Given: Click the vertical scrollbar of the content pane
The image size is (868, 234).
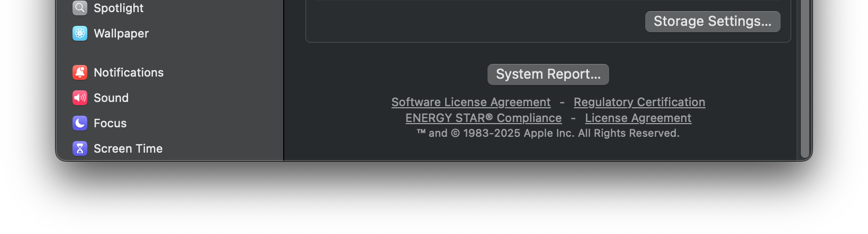Looking at the screenshot, I should click(x=805, y=79).
